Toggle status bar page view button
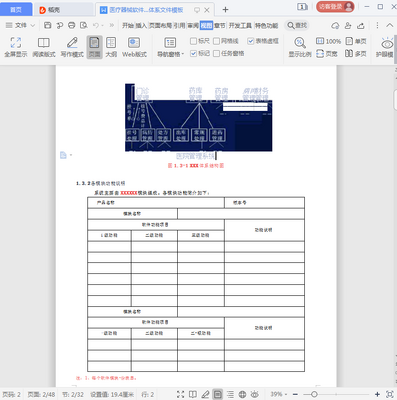The width and height of the screenshot is (397, 400). click(x=218, y=394)
